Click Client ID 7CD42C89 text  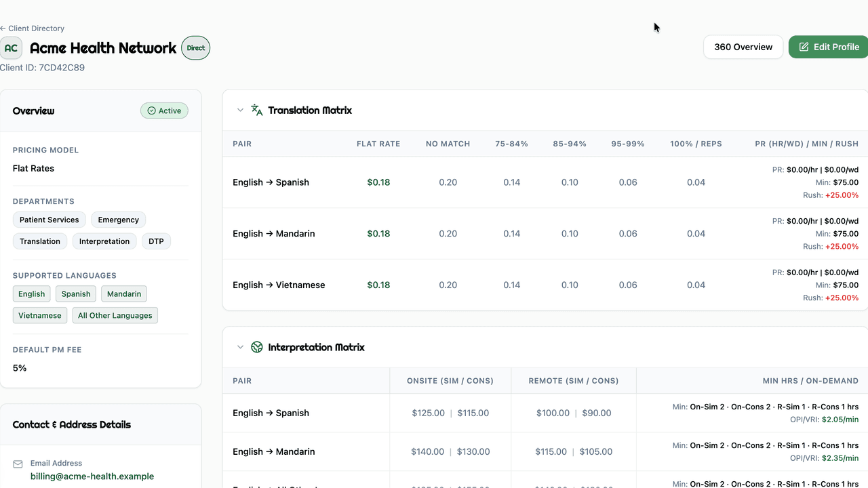pyautogui.click(x=42, y=68)
